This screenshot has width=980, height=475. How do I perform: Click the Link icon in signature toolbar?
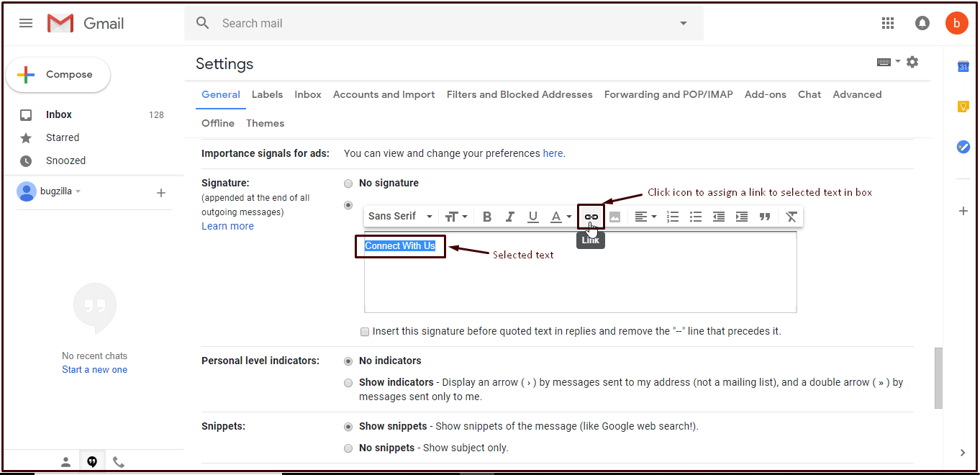(591, 217)
